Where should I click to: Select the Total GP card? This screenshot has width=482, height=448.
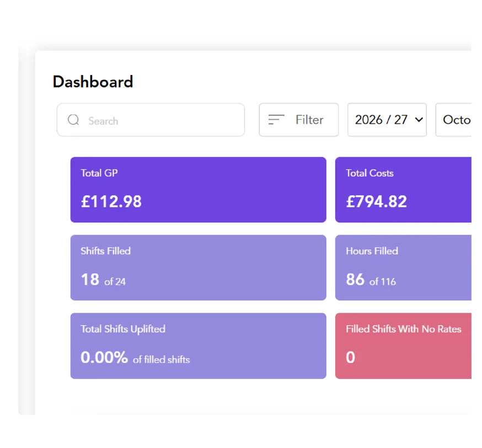pos(199,190)
